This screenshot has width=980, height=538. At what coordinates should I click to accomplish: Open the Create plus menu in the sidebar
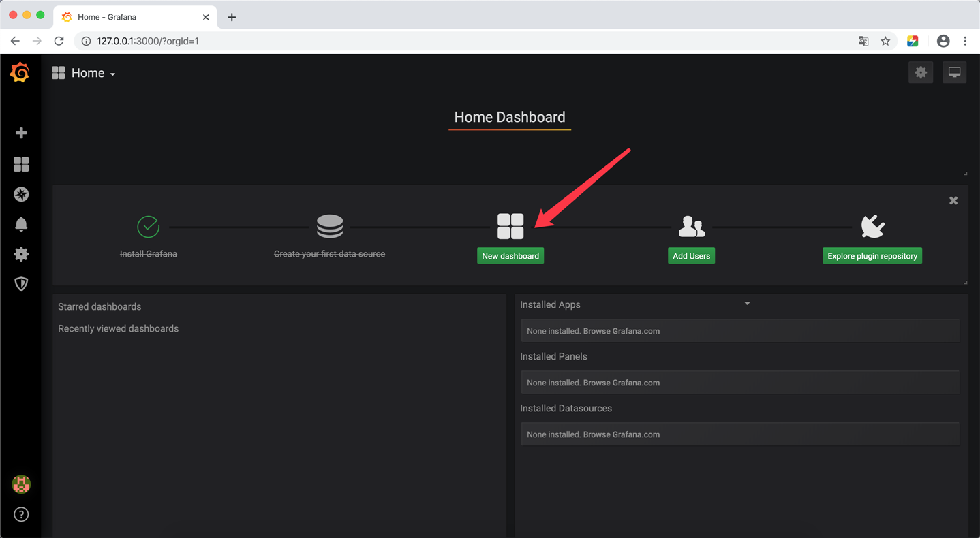coord(21,133)
